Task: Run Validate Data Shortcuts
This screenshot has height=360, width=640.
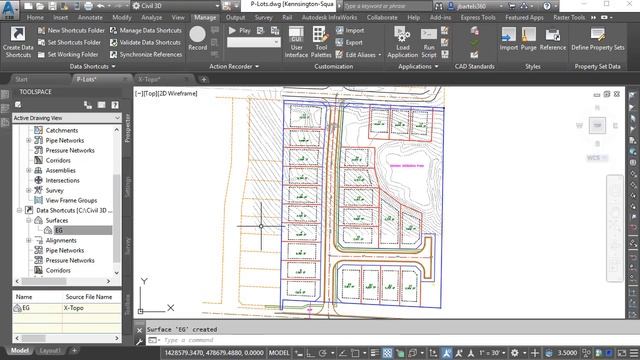Action: pos(145,42)
